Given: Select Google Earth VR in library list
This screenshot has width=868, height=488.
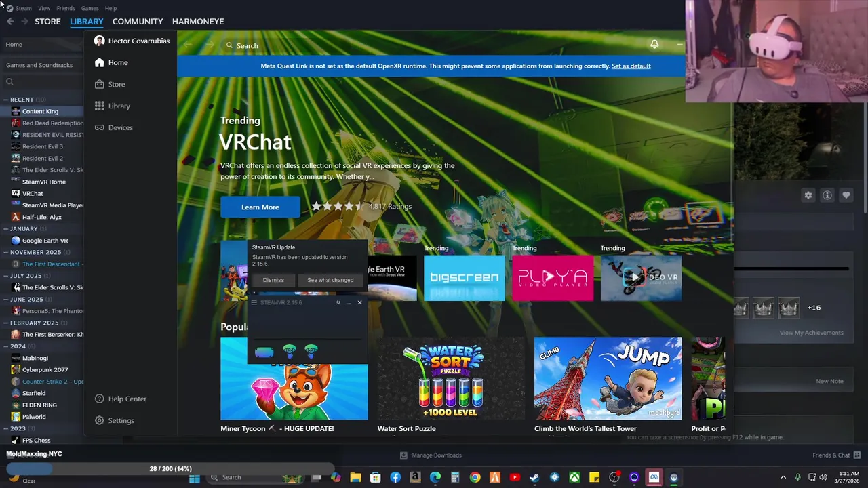Looking at the screenshot, I should pos(45,241).
